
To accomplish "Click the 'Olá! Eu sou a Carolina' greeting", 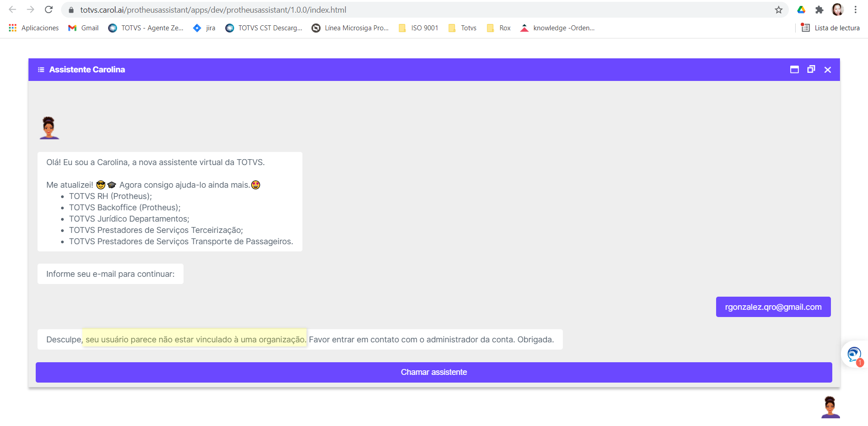I will click(x=156, y=162).
